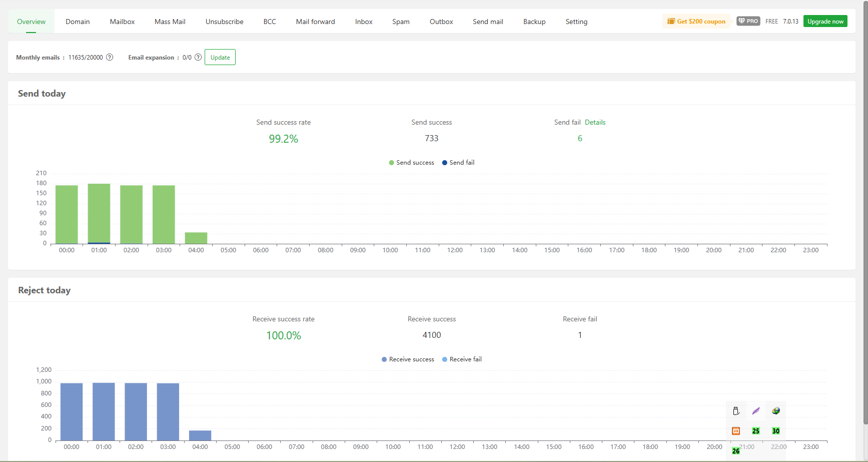The width and height of the screenshot is (868, 462).
Task: Open the safely remove USB tray icon
Action: [x=736, y=411]
